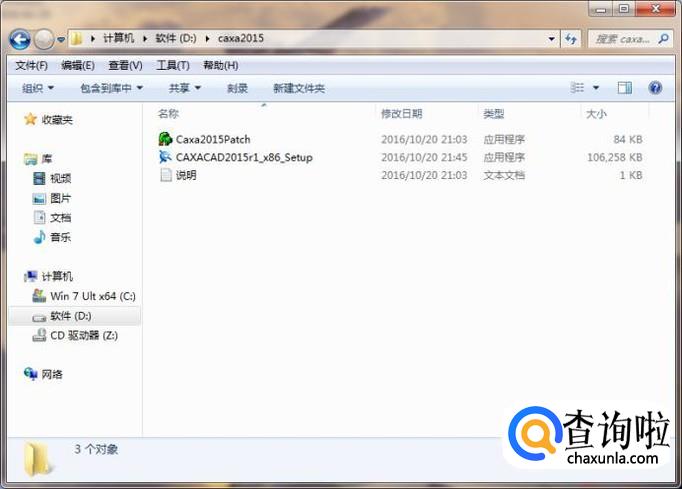The height and width of the screenshot is (489, 682).
Task: Select caxa2015 in the address breadcrumb
Action: click(241, 38)
